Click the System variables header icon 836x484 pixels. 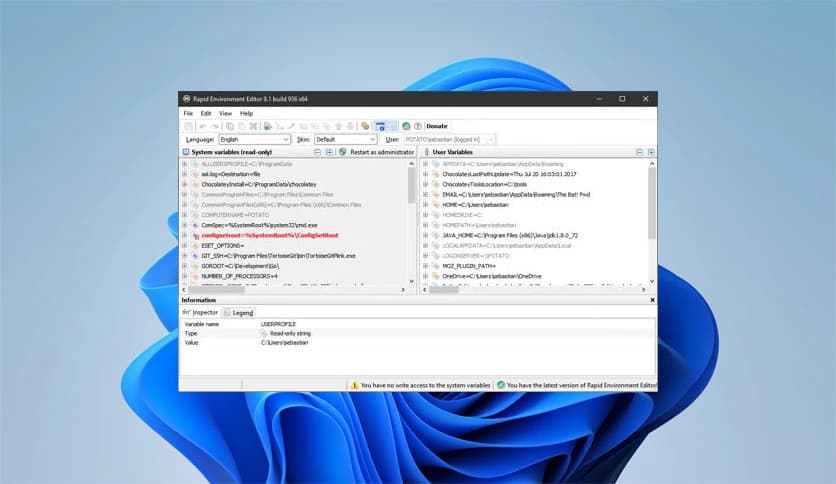[186, 152]
